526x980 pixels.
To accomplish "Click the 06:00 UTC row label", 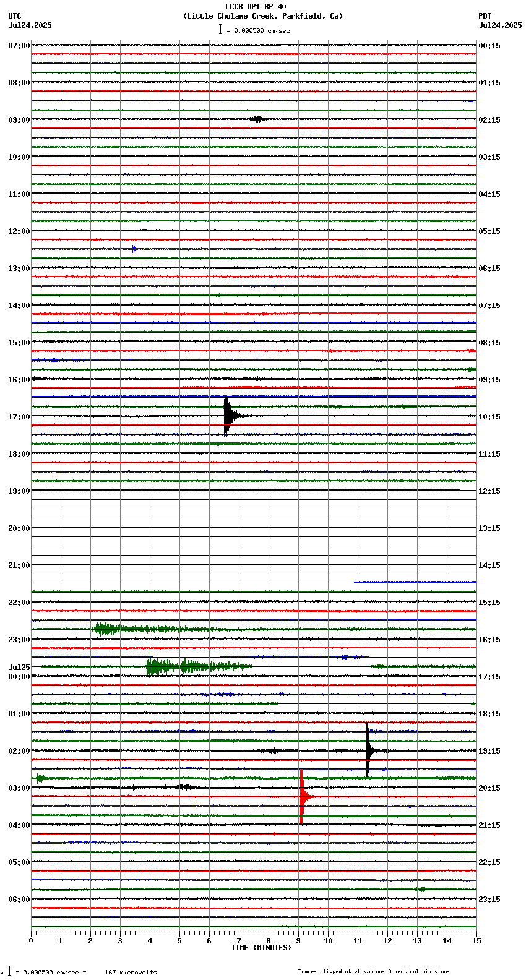I will click(x=19, y=900).
